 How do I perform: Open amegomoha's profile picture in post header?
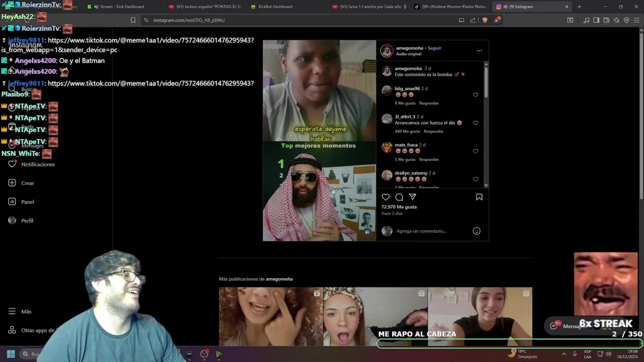387,50
